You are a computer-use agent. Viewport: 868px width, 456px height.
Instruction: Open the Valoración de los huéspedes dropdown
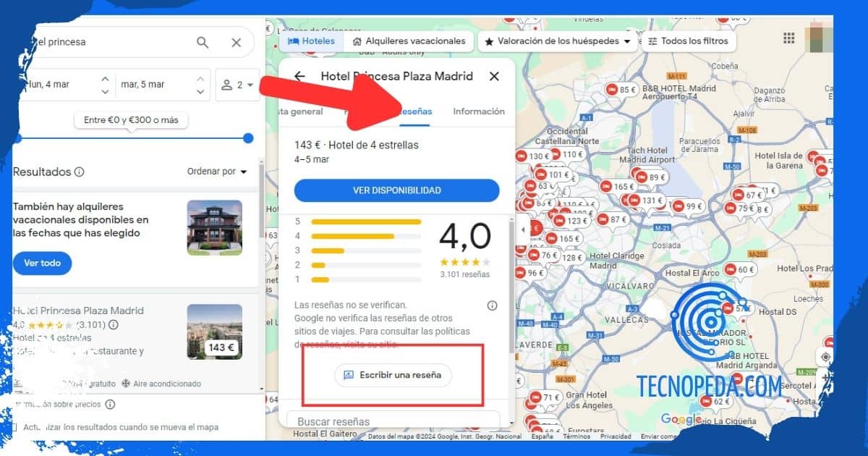pos(557,41)
